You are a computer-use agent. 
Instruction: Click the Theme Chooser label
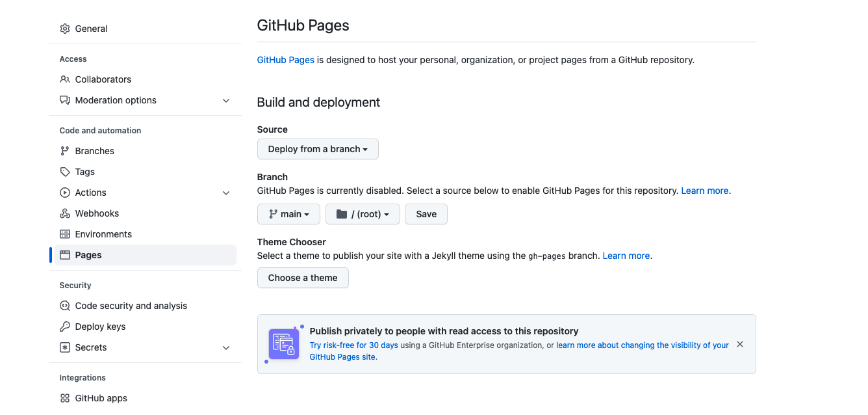(x=292, y=242)
